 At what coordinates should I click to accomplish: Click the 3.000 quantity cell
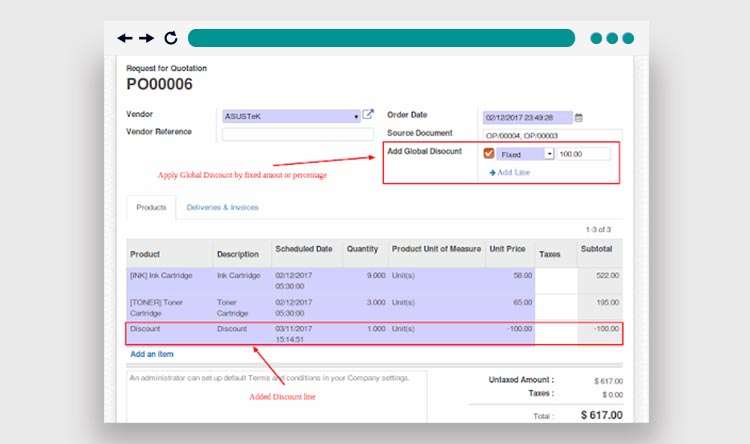tap(365, 308)
